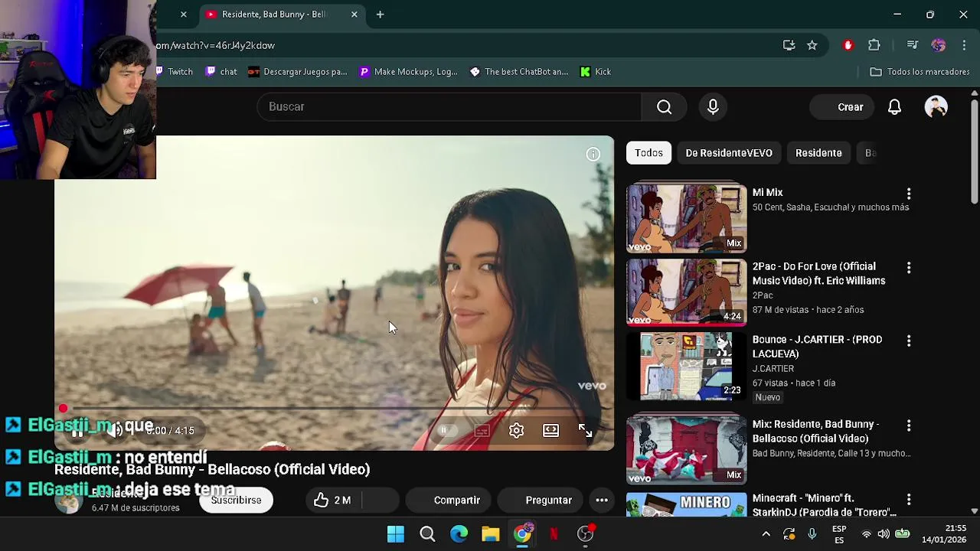The width and height of the screenshot is (980, 551).
Task: Click the red extension icon in toolbar
Action: (848, 46)
